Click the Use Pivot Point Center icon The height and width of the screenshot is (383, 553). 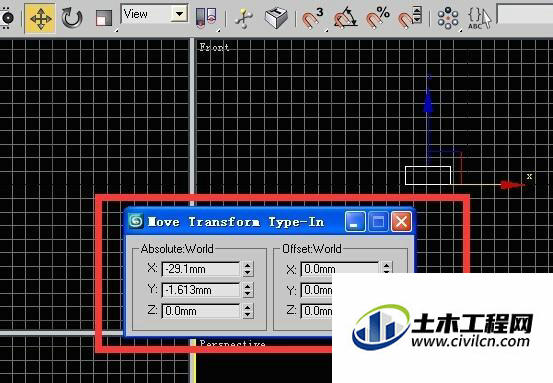click(206, 18)
